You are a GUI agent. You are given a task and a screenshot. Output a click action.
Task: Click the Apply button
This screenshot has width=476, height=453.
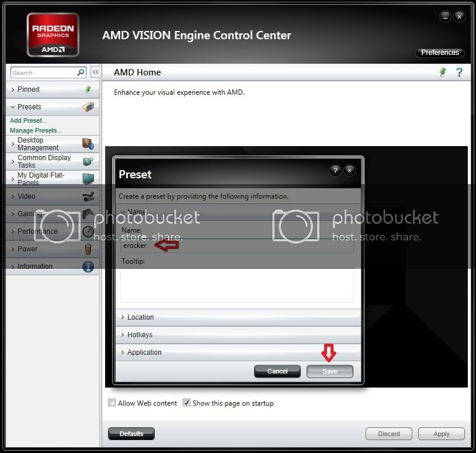[x=442, y=434]
